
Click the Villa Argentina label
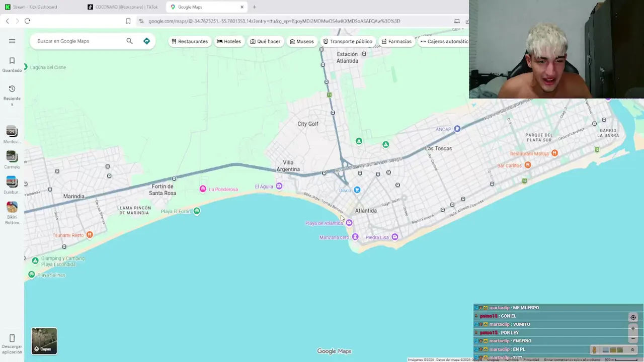[x=288, y=166]
